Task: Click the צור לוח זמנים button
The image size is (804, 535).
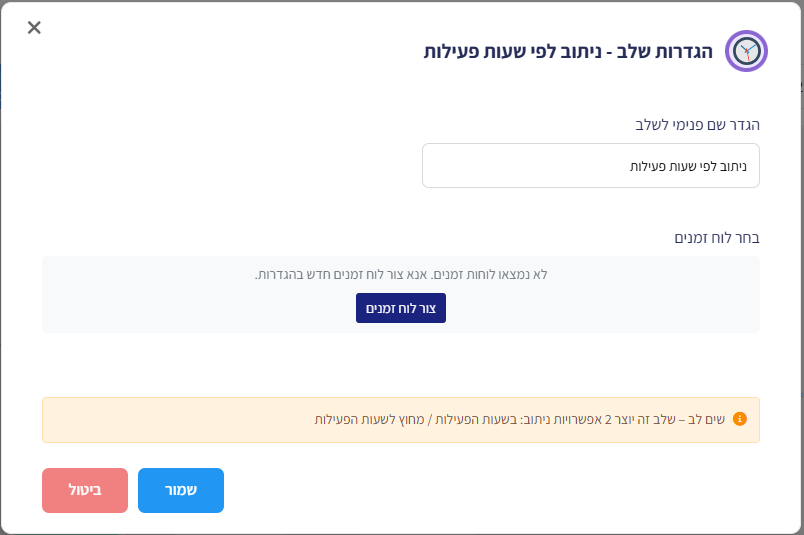Action: click(400, 308)
